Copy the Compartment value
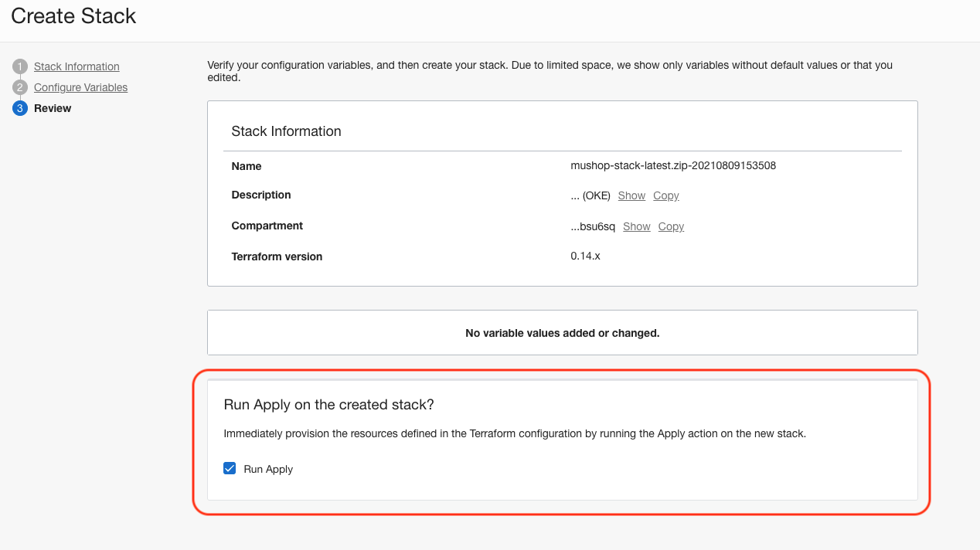980x550 pixels. tap(671, 226)
